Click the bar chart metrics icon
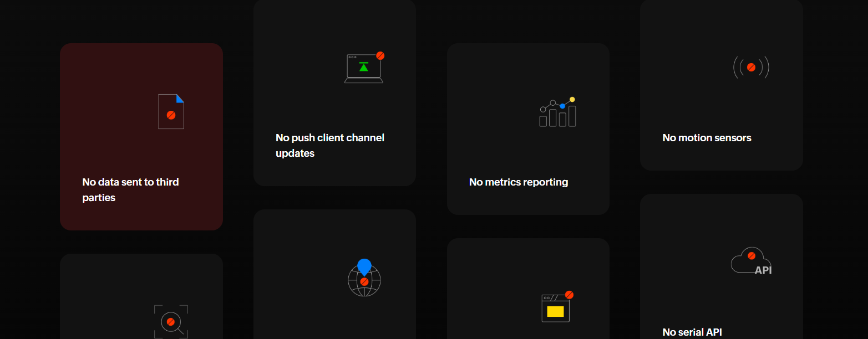The height and width of the screenshot is (339, 868). point(557,112)
